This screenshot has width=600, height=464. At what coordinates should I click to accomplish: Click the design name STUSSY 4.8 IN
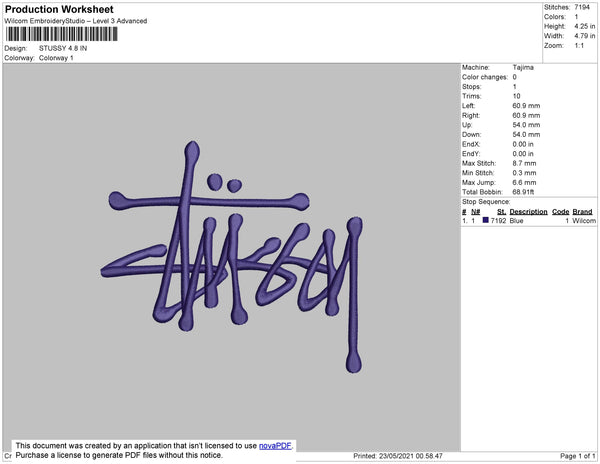pos(63,48)
